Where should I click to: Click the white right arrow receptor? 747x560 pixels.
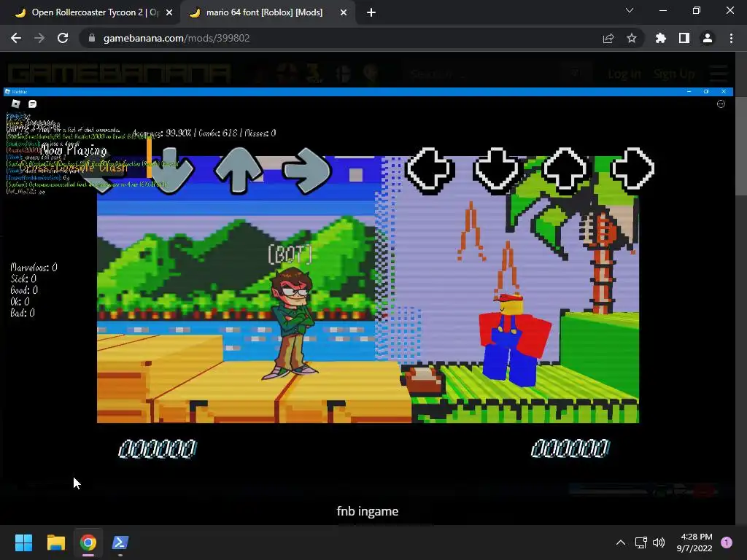tap(632, 169)
